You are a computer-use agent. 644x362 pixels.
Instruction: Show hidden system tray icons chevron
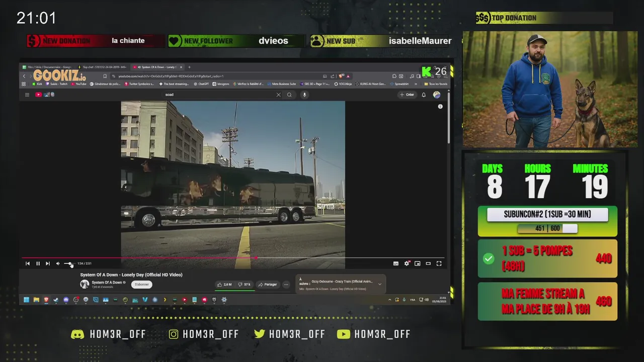[x=389, y=300]
